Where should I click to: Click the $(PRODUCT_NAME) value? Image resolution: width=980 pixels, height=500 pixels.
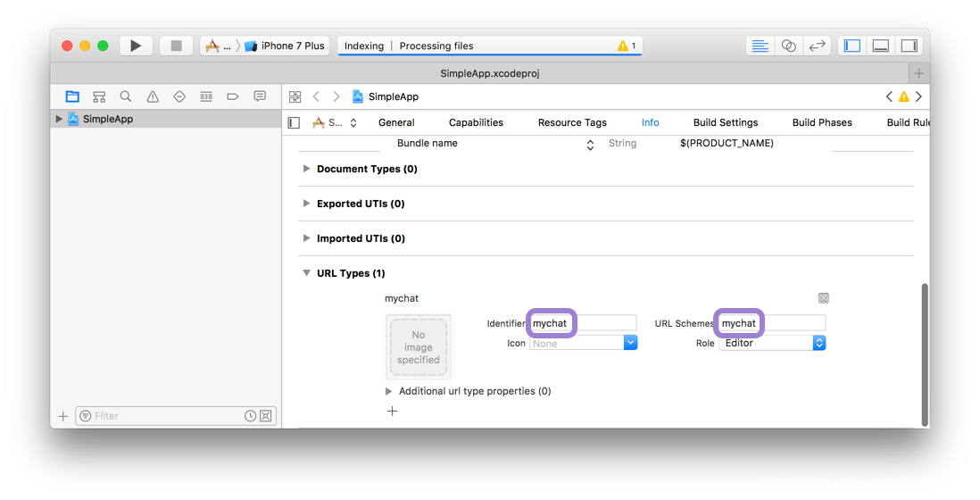(x=727, y=143)
